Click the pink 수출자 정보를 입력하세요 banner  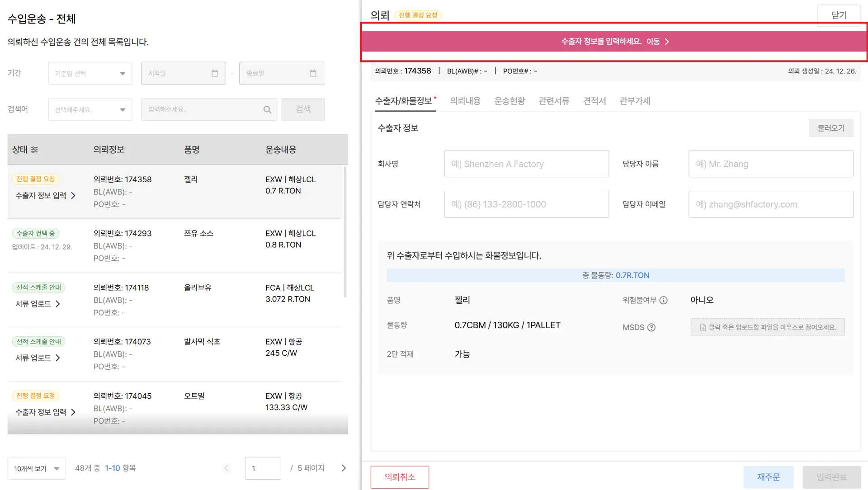(614, 41)
